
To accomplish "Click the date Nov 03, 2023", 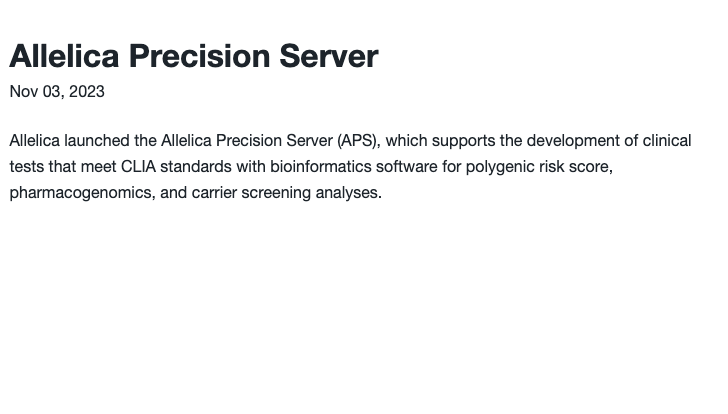I will 57,91.
